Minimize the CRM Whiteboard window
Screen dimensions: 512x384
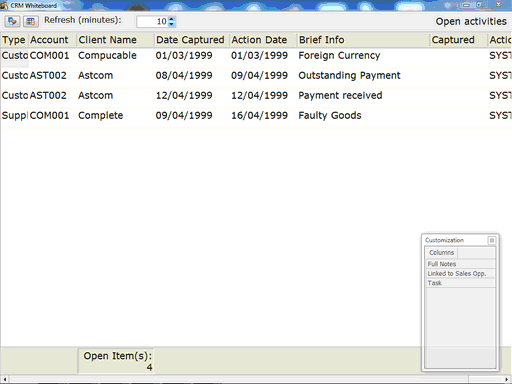pyautogui.click(x=467, y=5)
